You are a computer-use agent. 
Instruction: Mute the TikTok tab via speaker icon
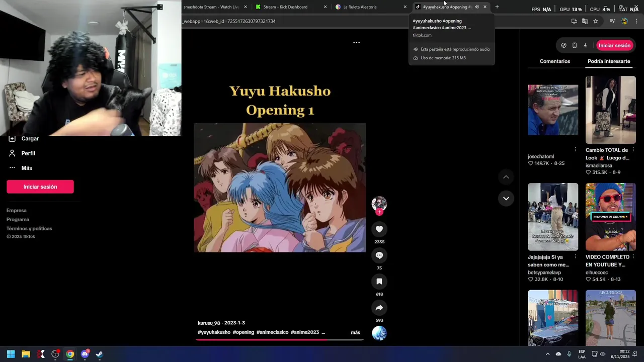pyautogui.click(x=477, y=7)
